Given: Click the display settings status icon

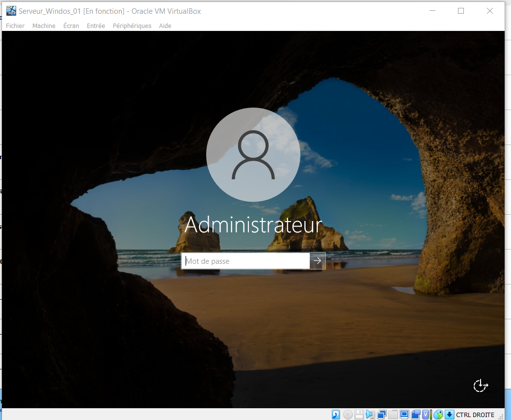Looking at the screenshot, I should [x=404, y=415].
